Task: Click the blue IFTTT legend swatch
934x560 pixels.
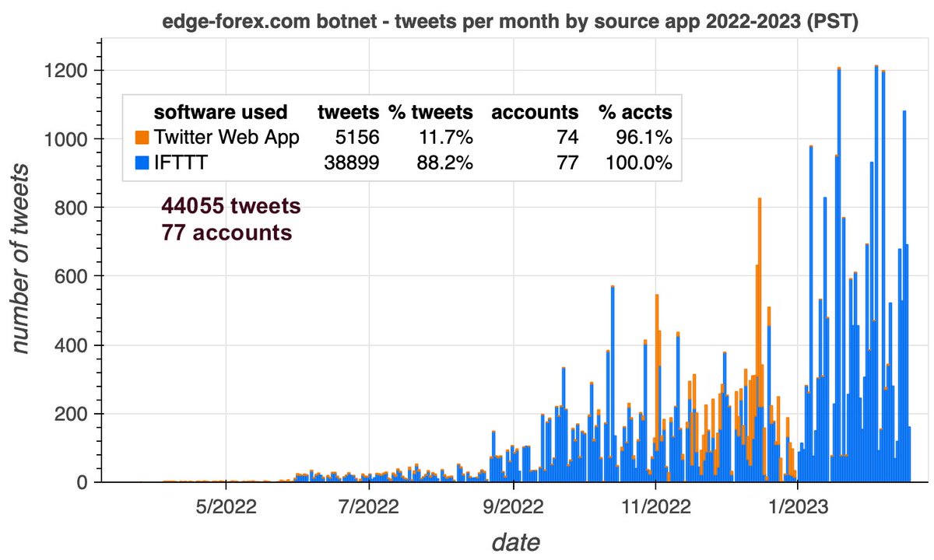Action: pyautogui.click(x=142, y=163)
